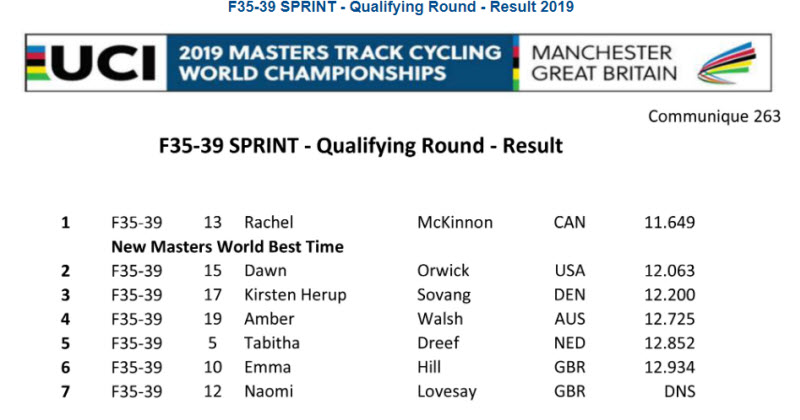Click the UCI logo in banner

[92, 63]
